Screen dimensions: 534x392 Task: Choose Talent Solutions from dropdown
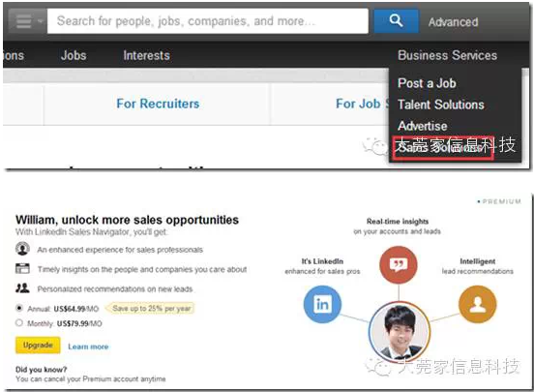pos(441,105)
